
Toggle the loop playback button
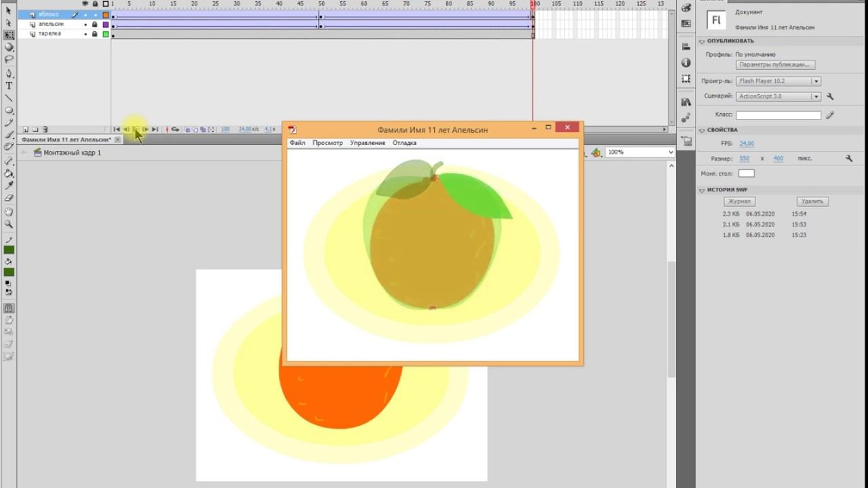pos(175,129)
